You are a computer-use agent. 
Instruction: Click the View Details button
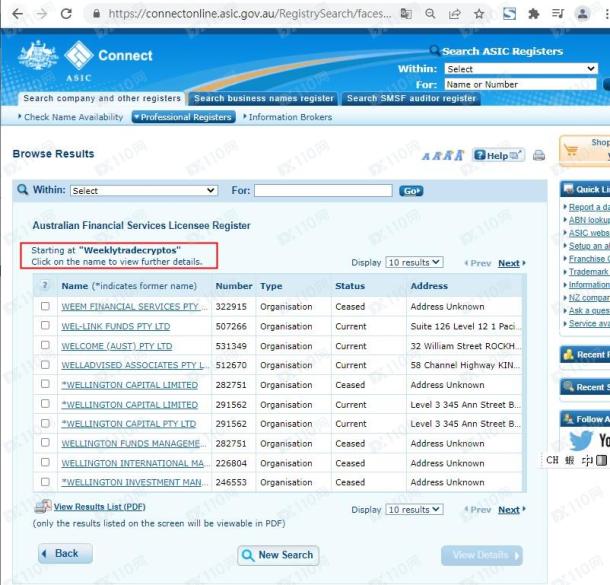(482, 555)
